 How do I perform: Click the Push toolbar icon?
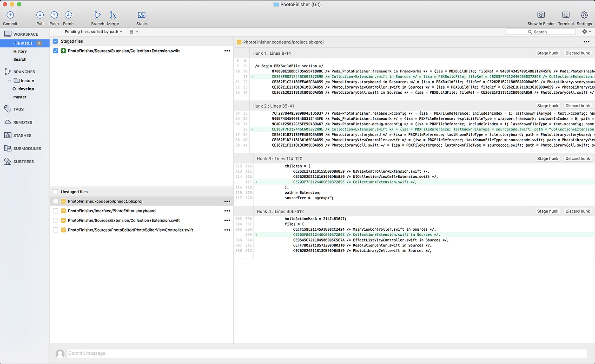[54, 15]
